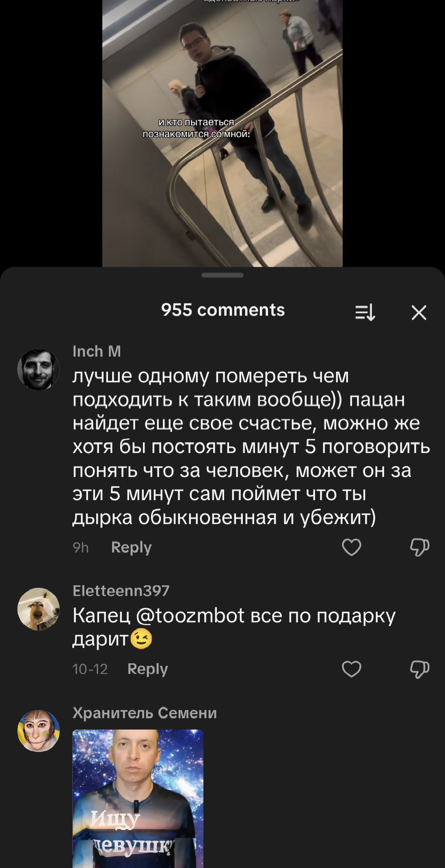Close the comments panel
Viewport: 445px width, 868px height.
click(x=419, y=312)
